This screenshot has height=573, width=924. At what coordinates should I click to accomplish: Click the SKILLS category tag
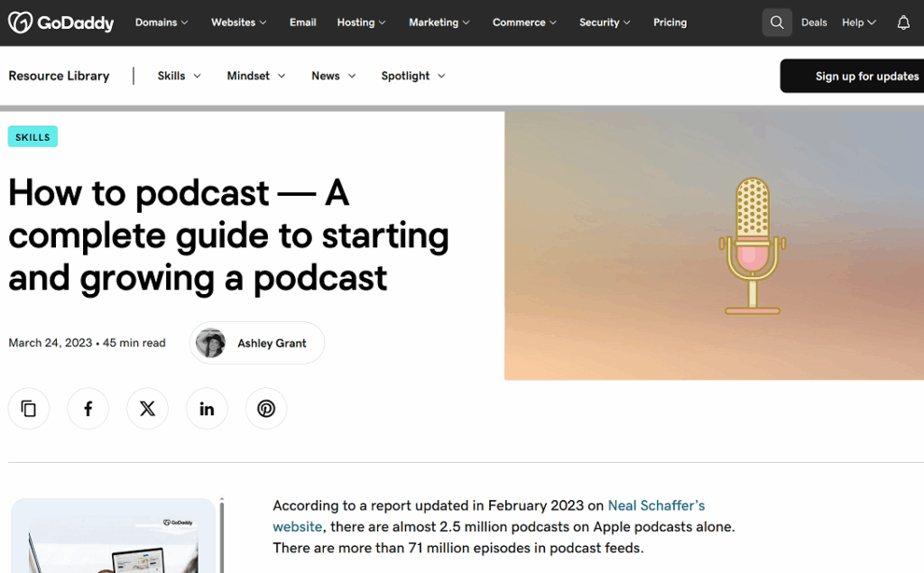pyautogui.click(x=32, y=137)
